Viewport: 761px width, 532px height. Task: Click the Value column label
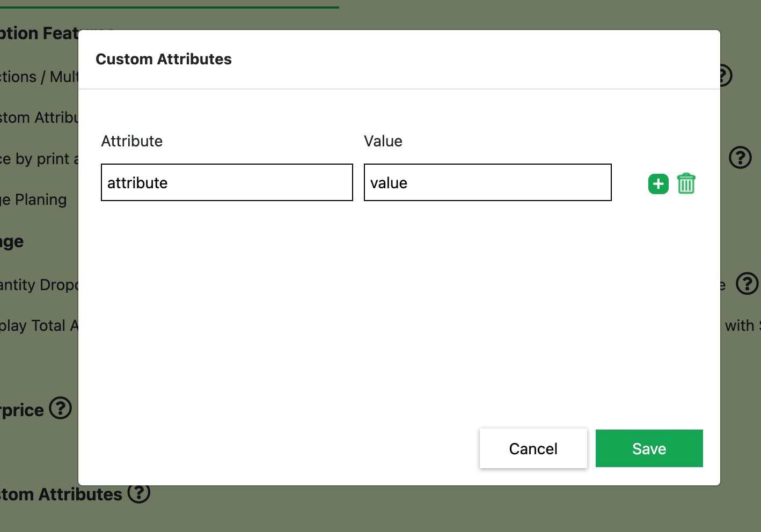383,141
